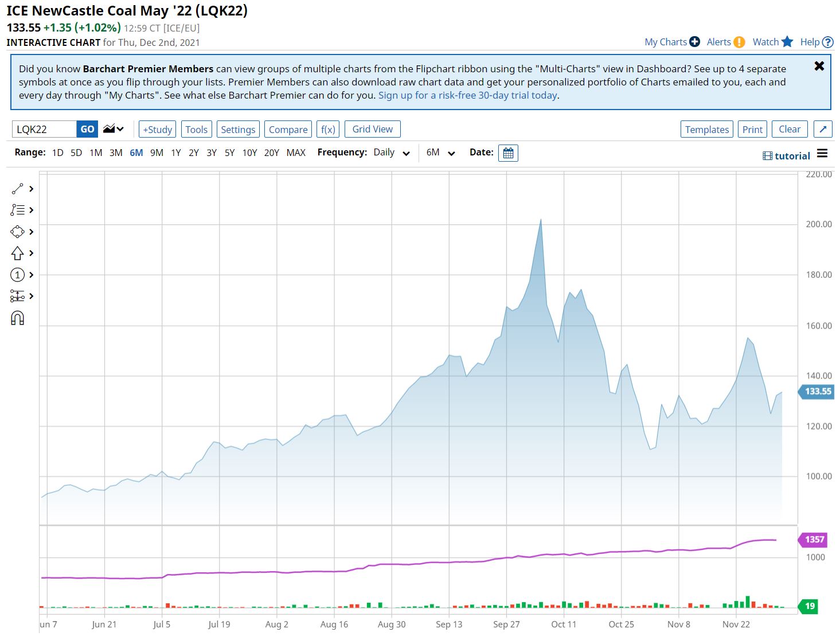
Task: Switch to Grid View
Action: [373, 129]
